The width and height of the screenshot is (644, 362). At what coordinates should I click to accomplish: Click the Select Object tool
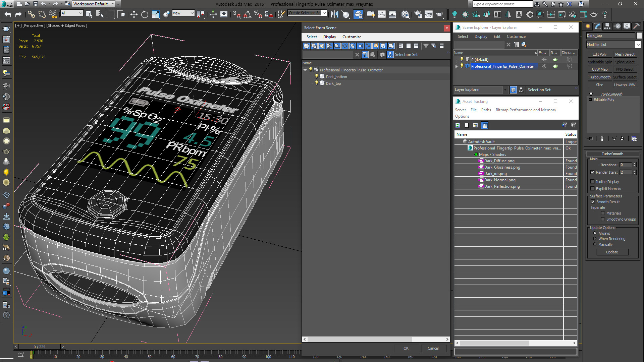click(x=89, y=14)
